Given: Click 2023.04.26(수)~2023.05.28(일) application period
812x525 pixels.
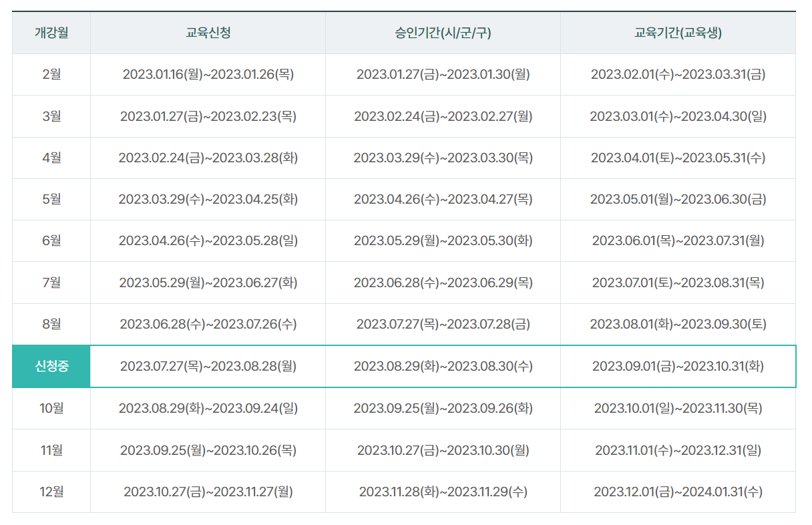Looking at the screenshot, I should click(208, 240).
